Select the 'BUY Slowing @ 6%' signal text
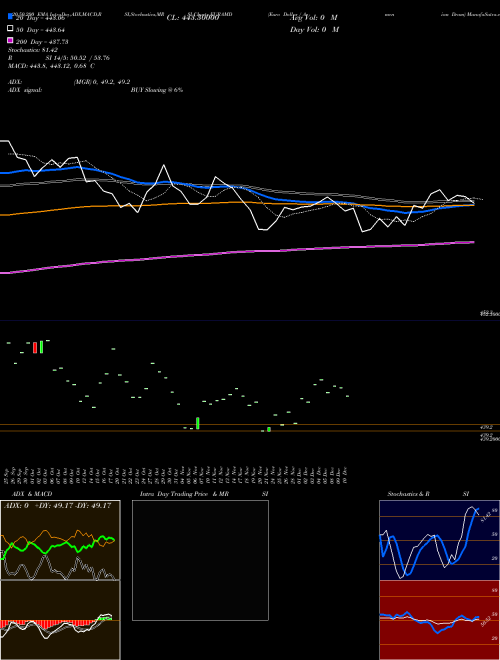This screenshot has width=500, height=660. (157, 90)
